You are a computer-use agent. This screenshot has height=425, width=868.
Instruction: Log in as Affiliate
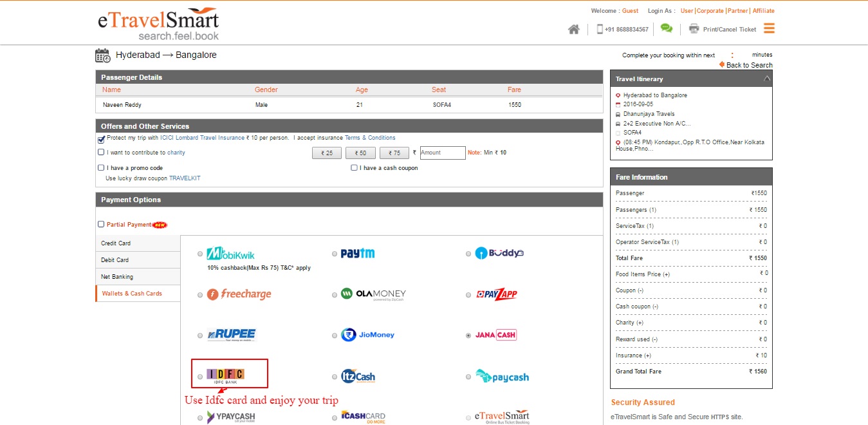764,11
